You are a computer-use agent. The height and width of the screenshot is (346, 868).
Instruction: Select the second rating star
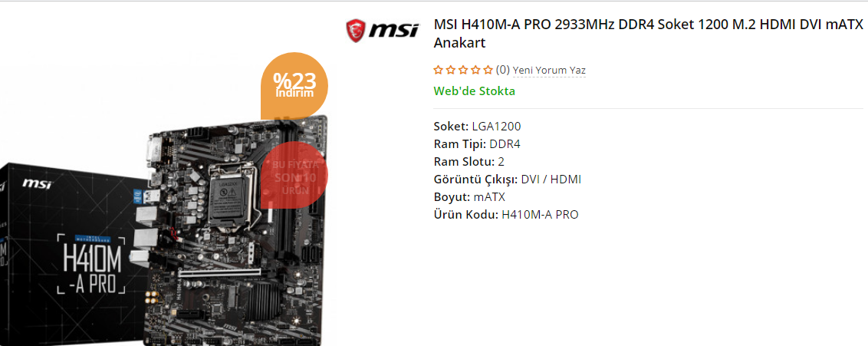tap(450, 71)
